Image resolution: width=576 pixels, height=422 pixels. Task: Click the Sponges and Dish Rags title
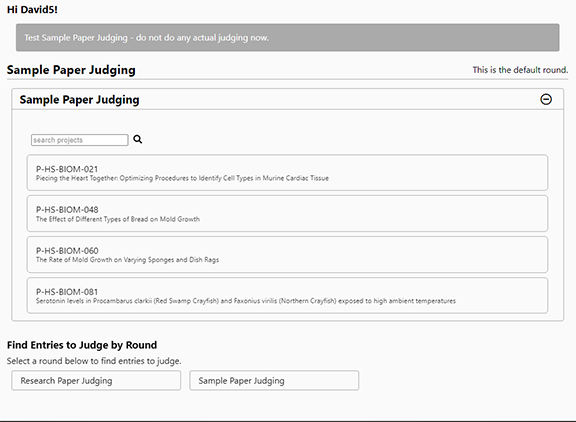point(127,260)
